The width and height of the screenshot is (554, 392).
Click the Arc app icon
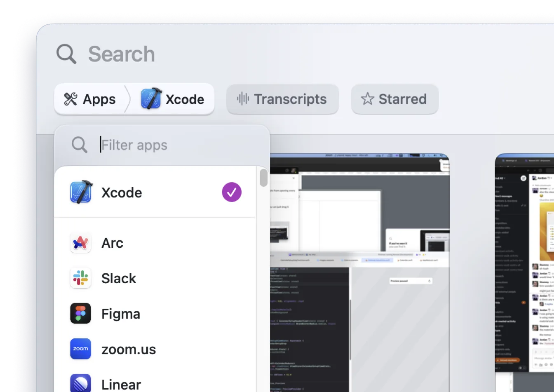pyautogui.click(x=80, y=243)
